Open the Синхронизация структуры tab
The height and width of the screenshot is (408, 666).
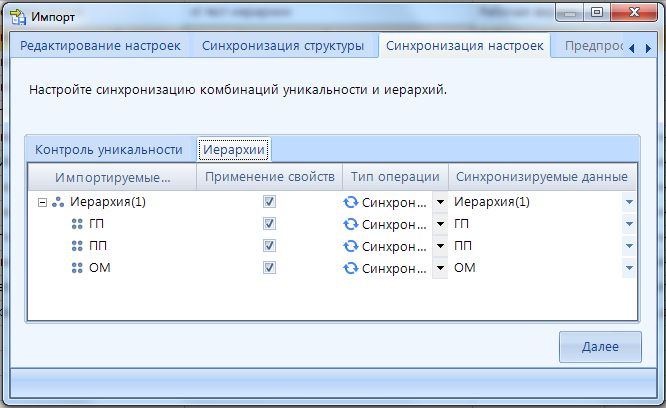(282, 46)
